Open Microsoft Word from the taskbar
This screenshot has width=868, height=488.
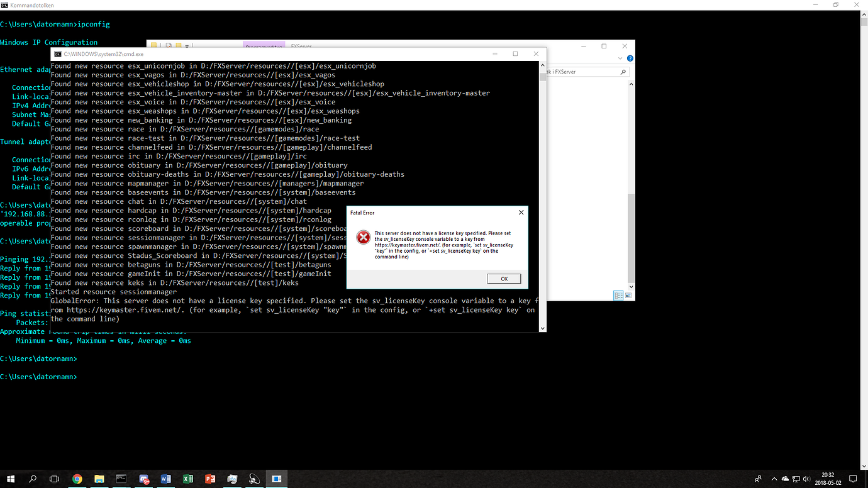[165, 479]
